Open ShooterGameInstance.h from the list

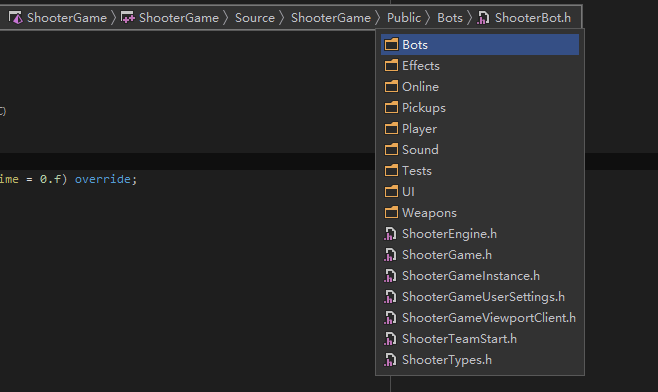click(480, 276)
